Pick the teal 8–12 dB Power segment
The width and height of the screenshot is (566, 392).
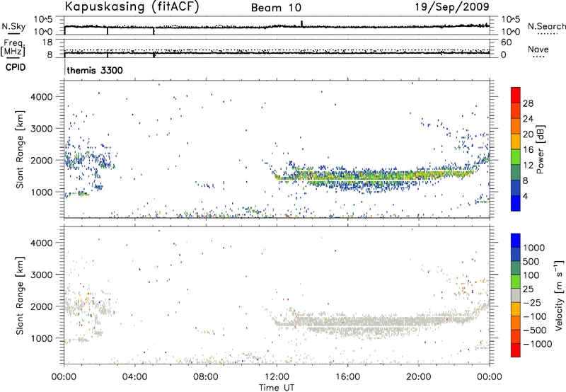[516, 172]
